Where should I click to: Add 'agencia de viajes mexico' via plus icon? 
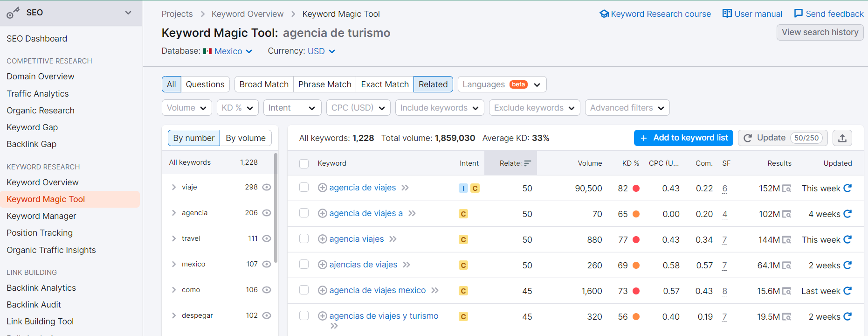[x=322, y=290]
